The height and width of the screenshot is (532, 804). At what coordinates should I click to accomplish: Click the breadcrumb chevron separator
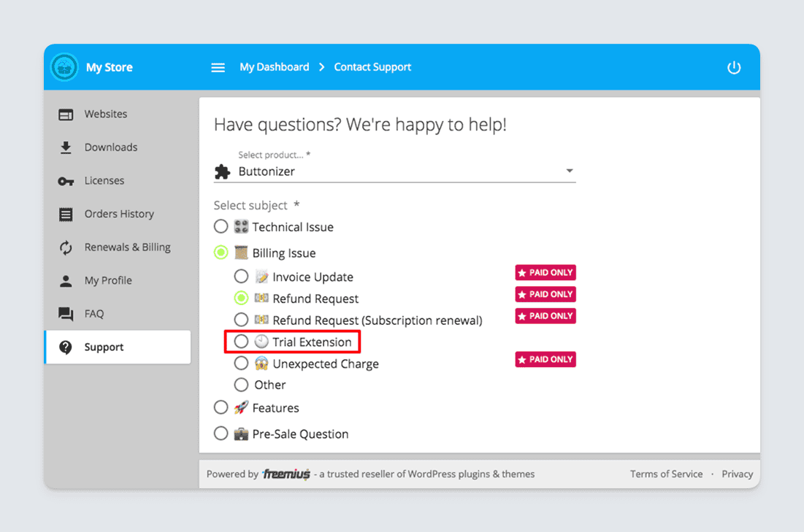(x=321, y=67)
